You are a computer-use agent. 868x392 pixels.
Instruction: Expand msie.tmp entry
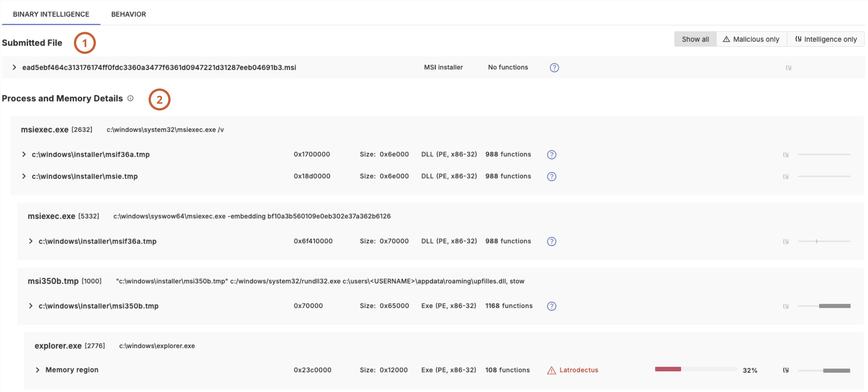pos(24,176)
